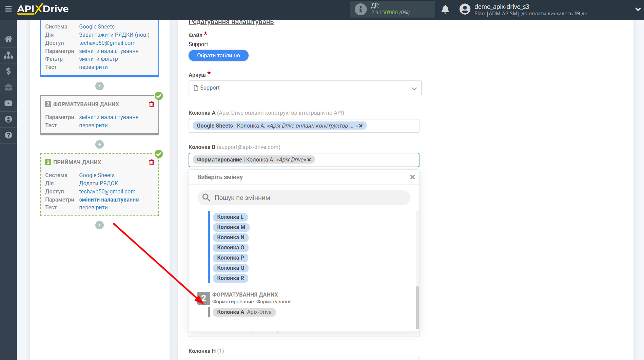This screenshot has width=644, height=360.
Task: Focus the Колонка B input field
Action: 304,160
